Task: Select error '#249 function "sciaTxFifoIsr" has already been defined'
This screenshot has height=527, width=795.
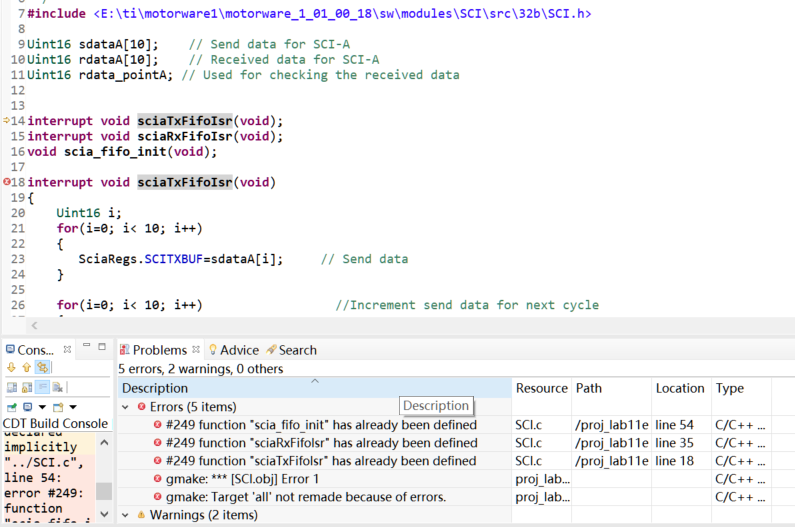Action: tap(321, 461)
